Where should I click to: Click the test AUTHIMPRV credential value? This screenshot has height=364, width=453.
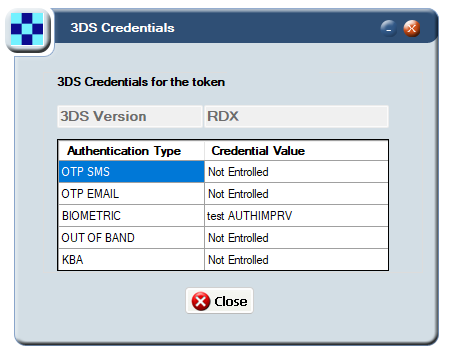click(x=249, y=216)
